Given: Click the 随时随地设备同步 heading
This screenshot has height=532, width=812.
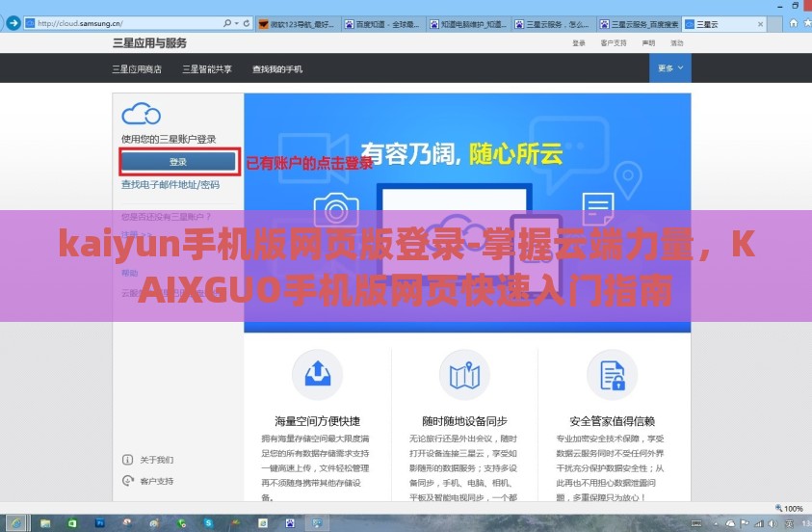Looking at the screenshot, I should [464, 421].
